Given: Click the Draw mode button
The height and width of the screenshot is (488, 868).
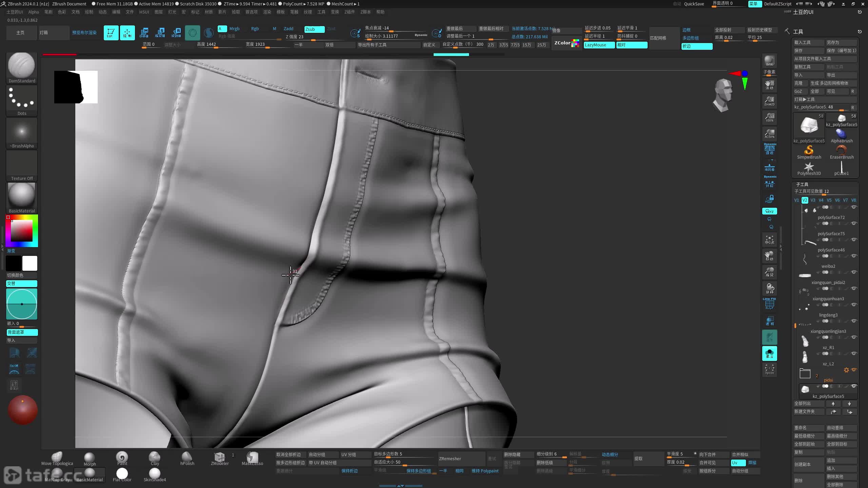Looking at the screenshot, I should click(x=127, y=33).
